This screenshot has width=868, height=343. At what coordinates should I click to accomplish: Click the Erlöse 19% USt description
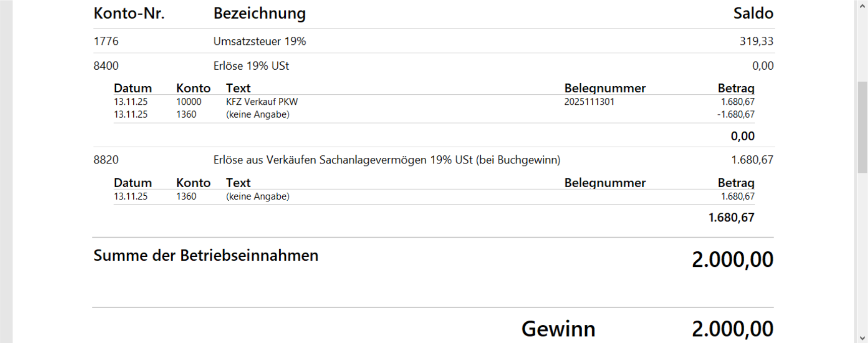[x=251, y=66]
